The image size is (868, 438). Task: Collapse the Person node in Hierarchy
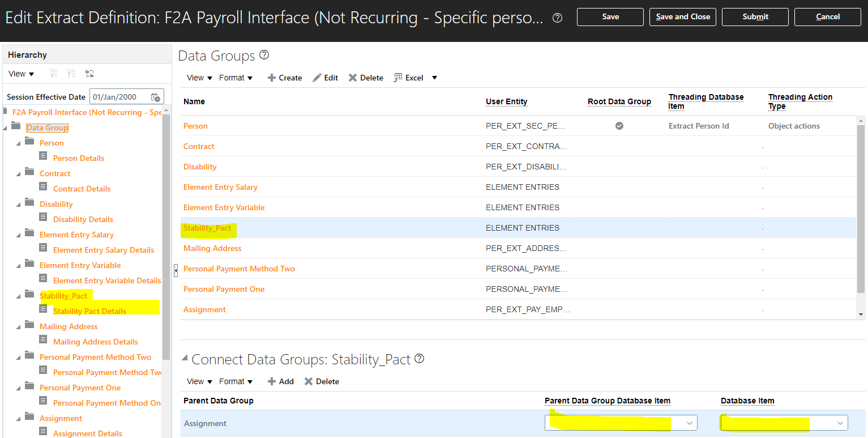tap(18, 143)
